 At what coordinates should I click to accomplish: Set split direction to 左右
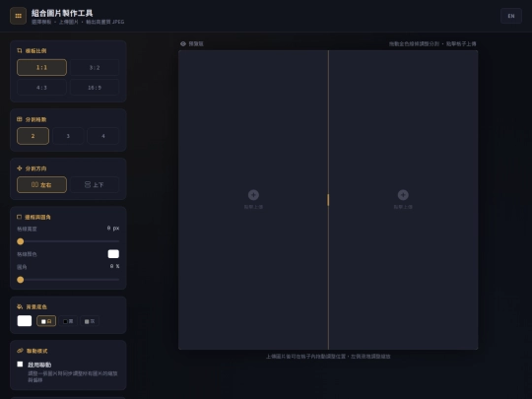point(41,185)
